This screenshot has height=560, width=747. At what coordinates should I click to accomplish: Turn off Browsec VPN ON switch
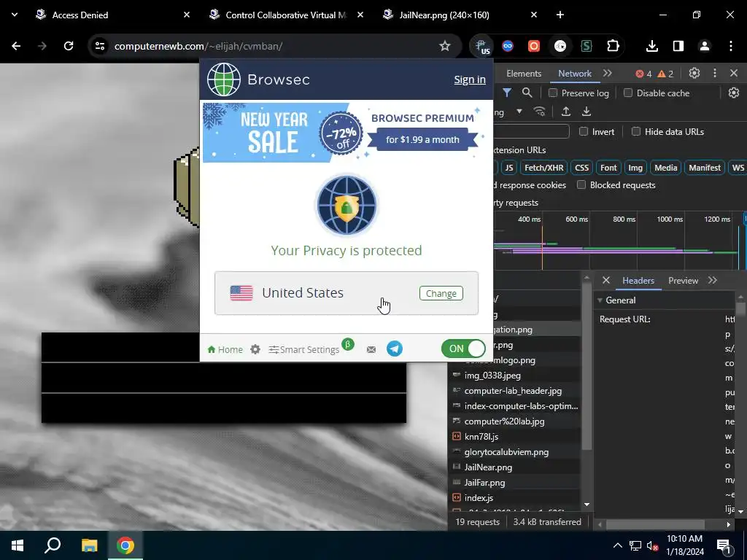coord(463,349)
